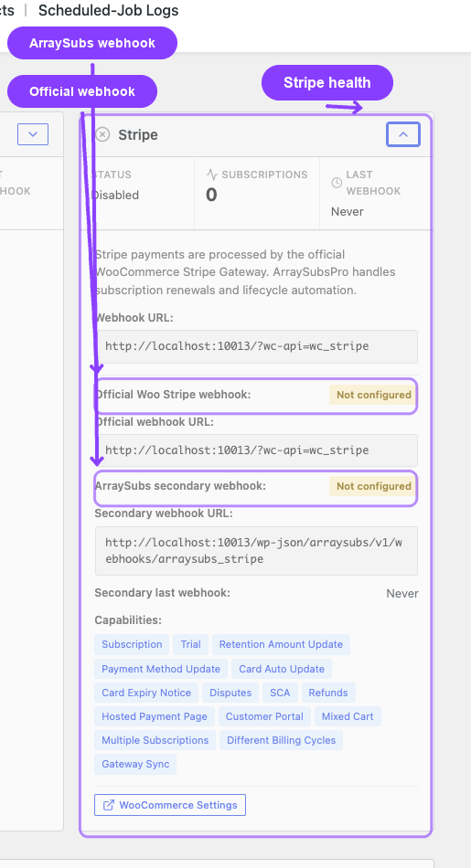Click Not configured badge for Official Woo Stripe webhook
Screen dimensions: 471x868
373,395
